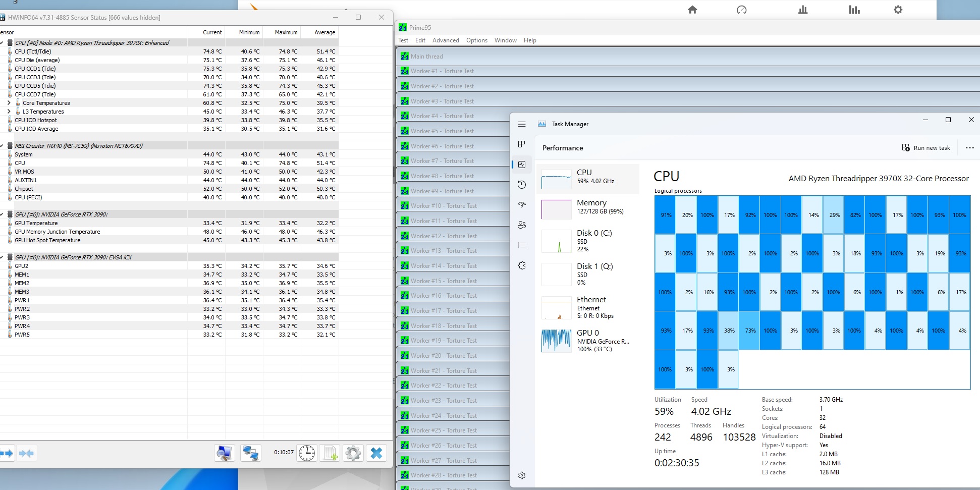Click the home icon in the background app
Viewport: 980px width, 490px height.
point(692,10)
